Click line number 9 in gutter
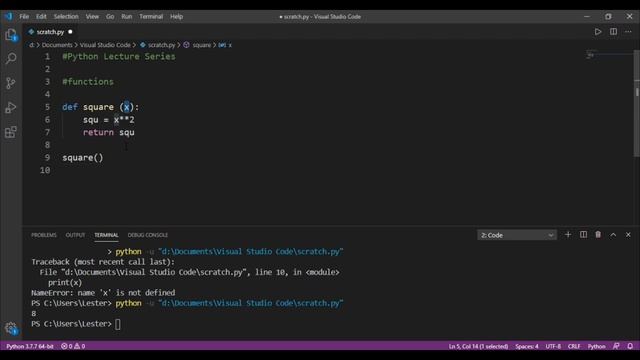The image size is (640, 360). [47, 158]
